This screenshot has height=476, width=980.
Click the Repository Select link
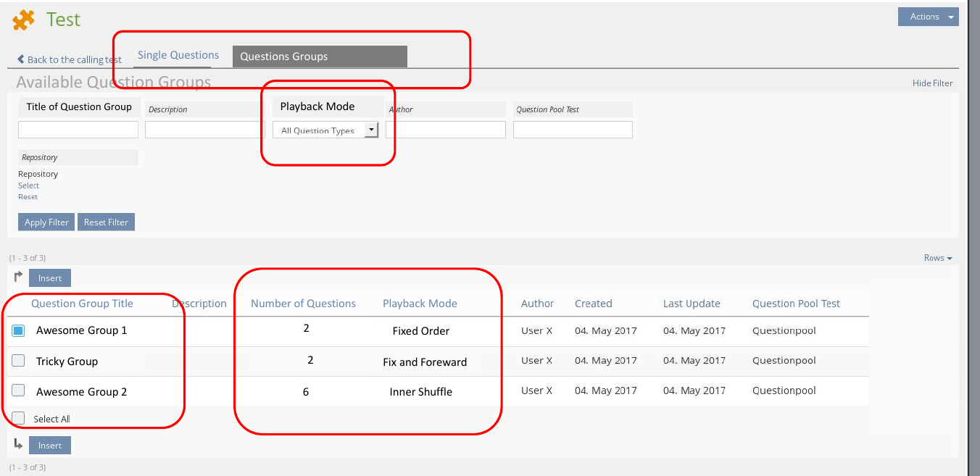[28, 185]
